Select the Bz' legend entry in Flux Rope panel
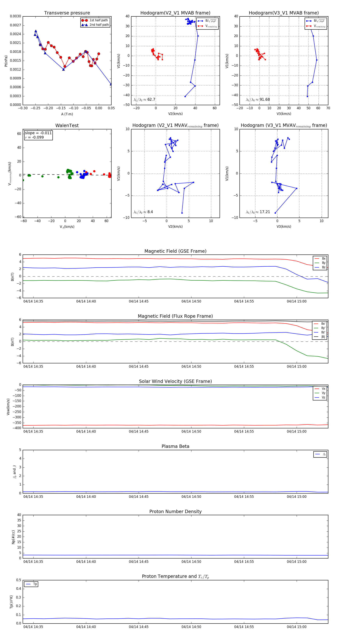The height and width of the screenshot is (644, 351). (320, 332)
